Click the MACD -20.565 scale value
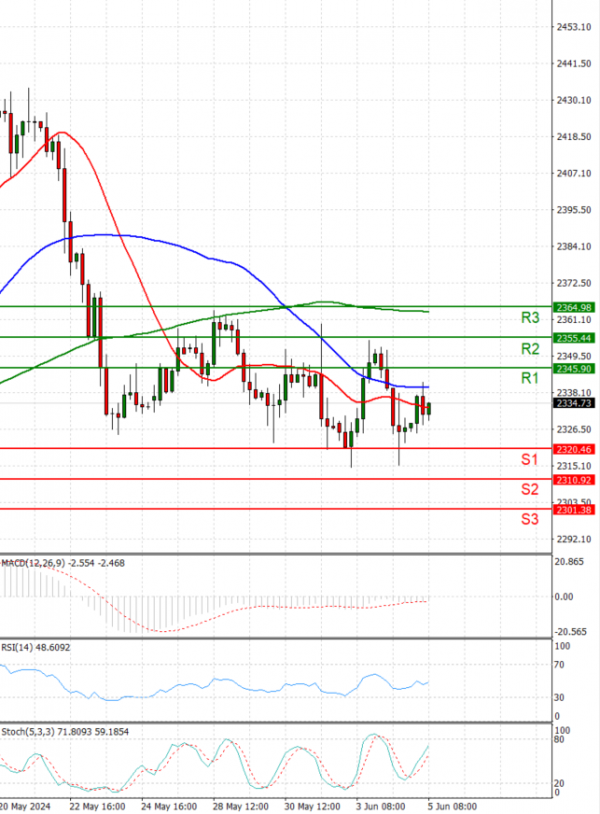The width and height of the screenshot is (600, 814). click(x=570, y=632)
